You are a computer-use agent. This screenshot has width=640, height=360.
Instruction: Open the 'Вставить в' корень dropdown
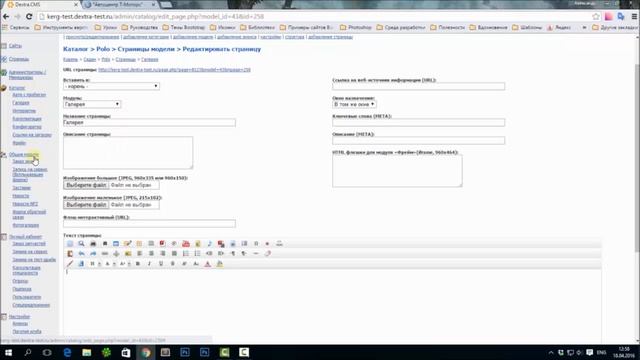(111, 86)
